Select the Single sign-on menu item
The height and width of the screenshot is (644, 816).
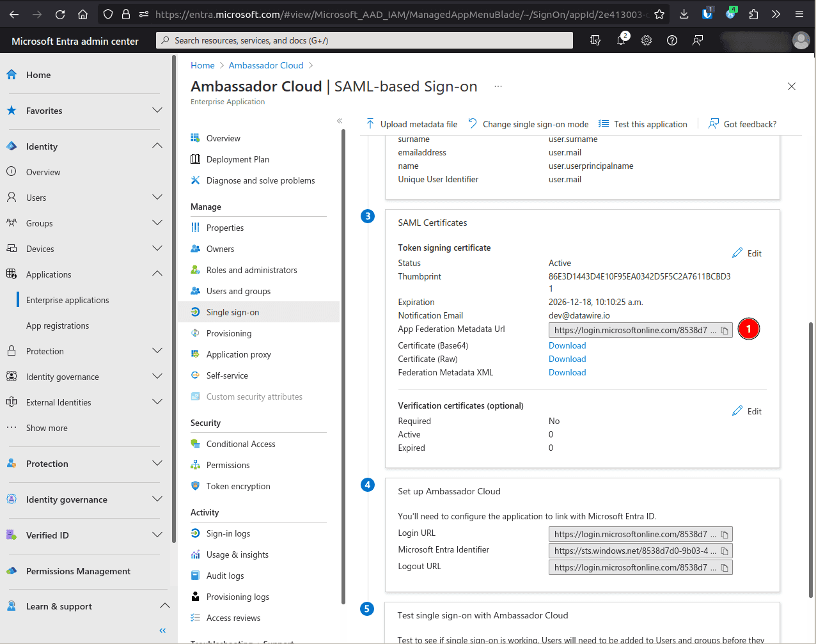tap(258, 312)
